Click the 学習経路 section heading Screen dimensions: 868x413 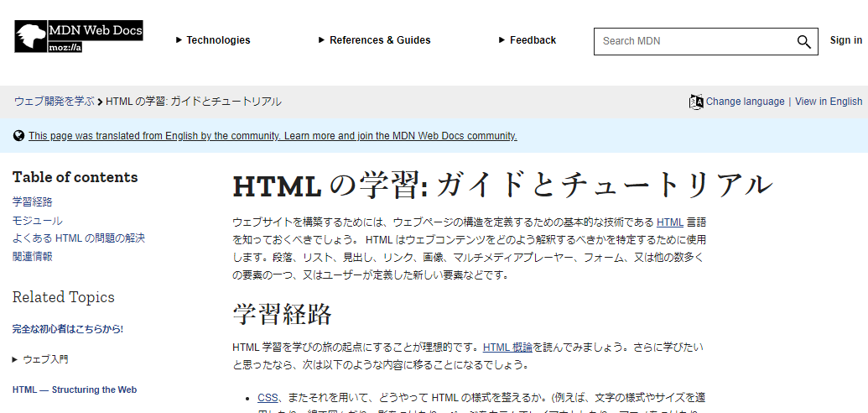[282, 314]
